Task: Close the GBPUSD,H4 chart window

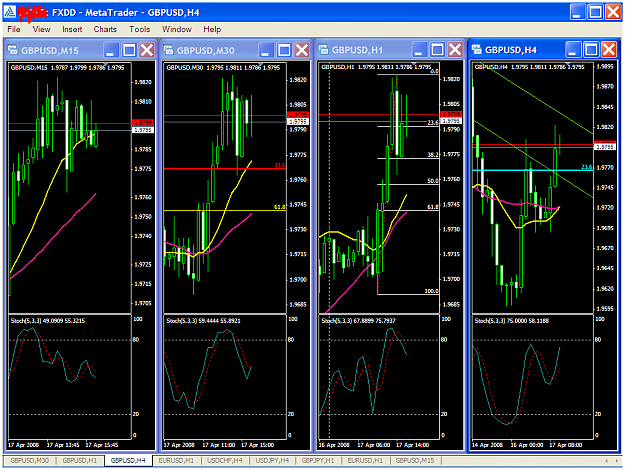Action: (x=609, y=50)
